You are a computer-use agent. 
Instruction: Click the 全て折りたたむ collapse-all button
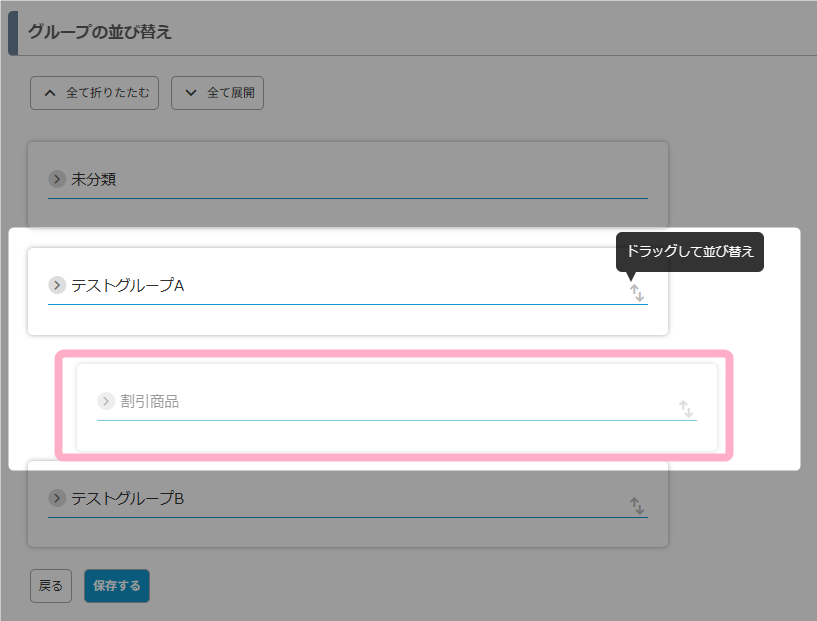point(94,93)
